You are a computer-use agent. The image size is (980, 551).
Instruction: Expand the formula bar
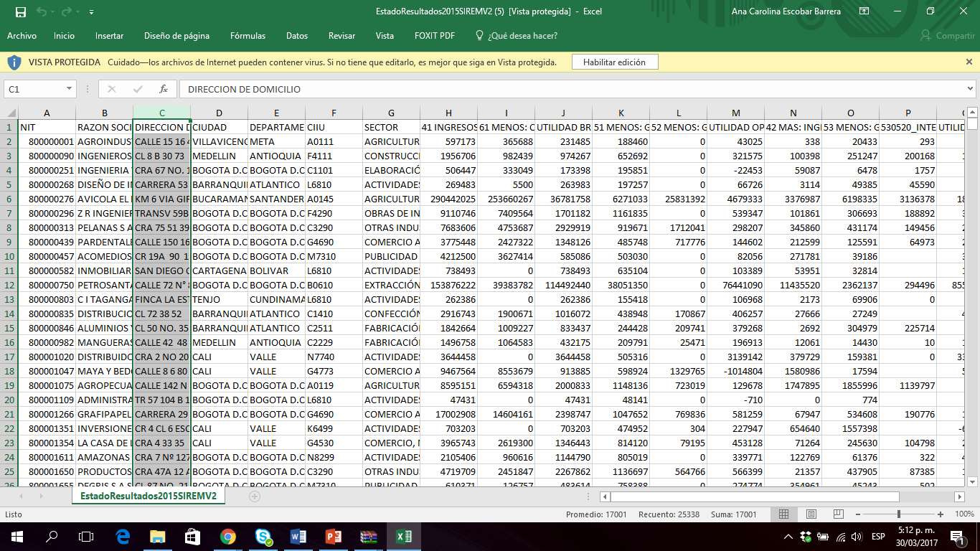[970, 89]
